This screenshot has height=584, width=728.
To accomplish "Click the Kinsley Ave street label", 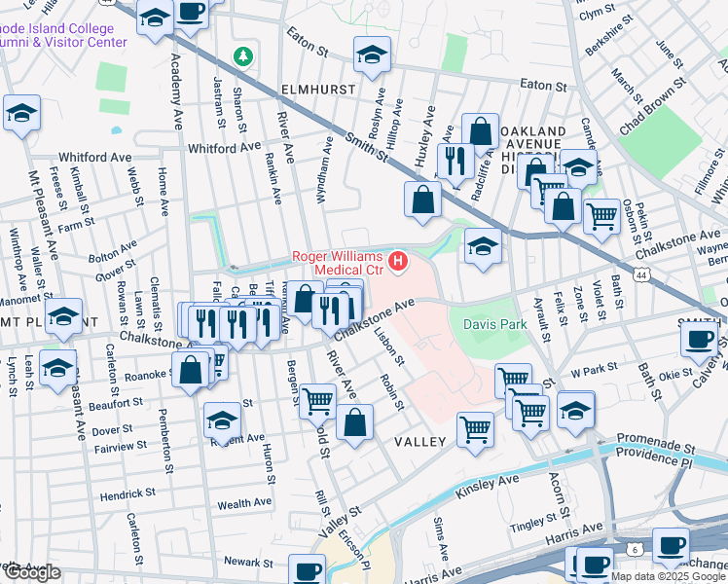I will pos(487,487).
